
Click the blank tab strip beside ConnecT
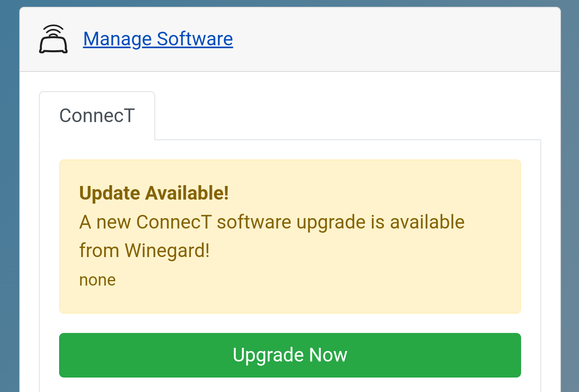tap(348, 116)
